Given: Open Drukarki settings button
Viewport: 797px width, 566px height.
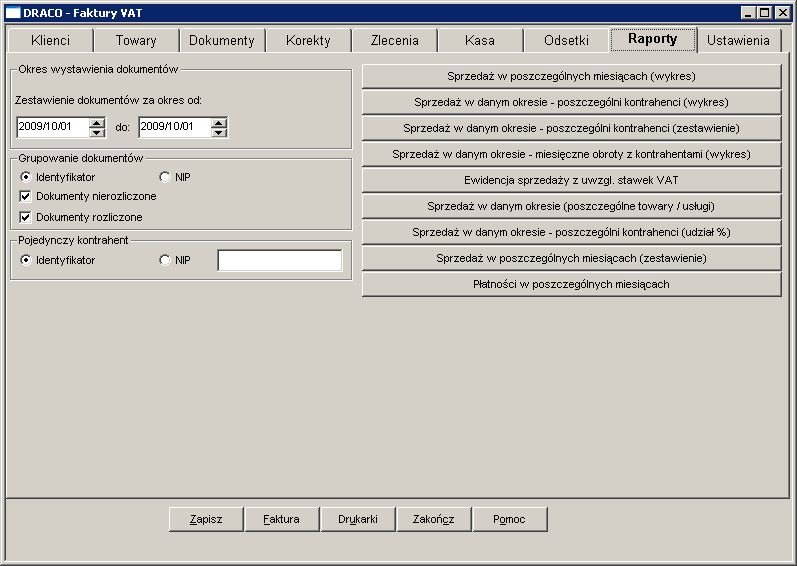Looking at the screenshot, I should click(358, 519).
